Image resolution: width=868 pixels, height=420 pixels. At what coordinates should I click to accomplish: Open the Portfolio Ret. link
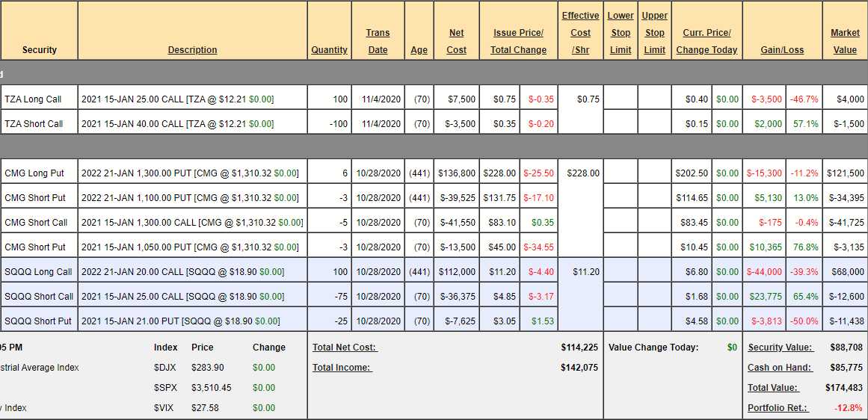click(778, 408)
